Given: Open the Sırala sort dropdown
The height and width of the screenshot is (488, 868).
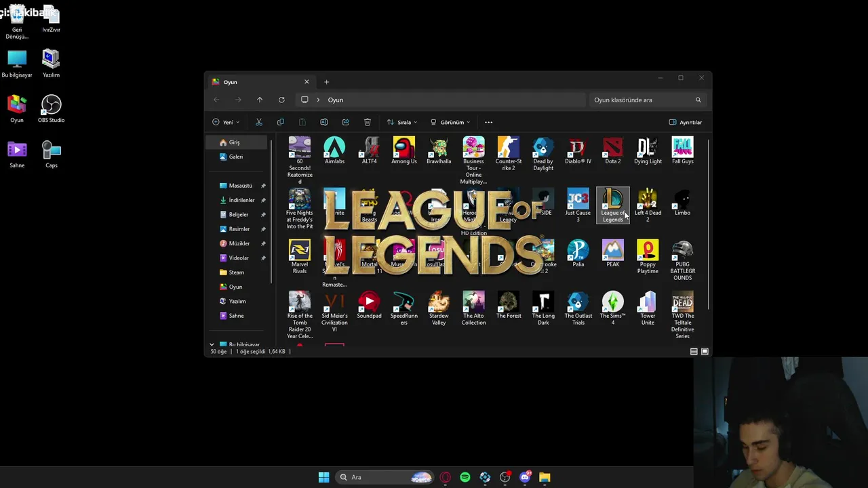Looking at the screenshot, I should click(x=402, y=122).
